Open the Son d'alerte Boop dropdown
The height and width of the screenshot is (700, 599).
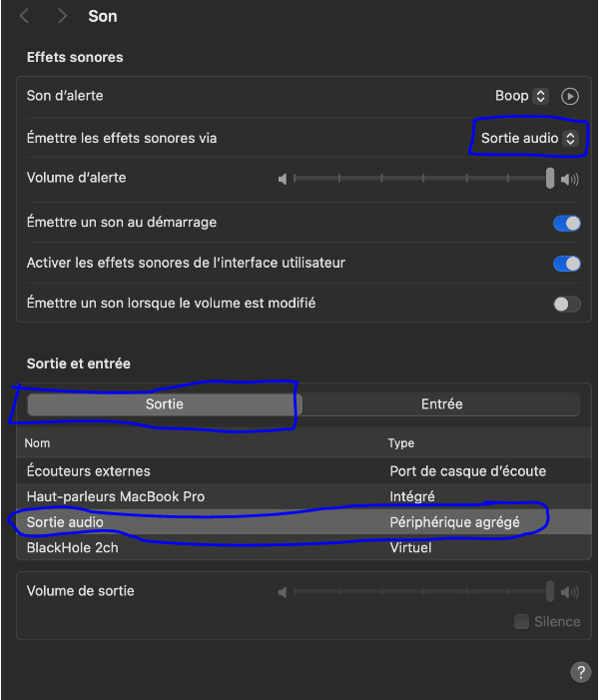coord(521,96)
